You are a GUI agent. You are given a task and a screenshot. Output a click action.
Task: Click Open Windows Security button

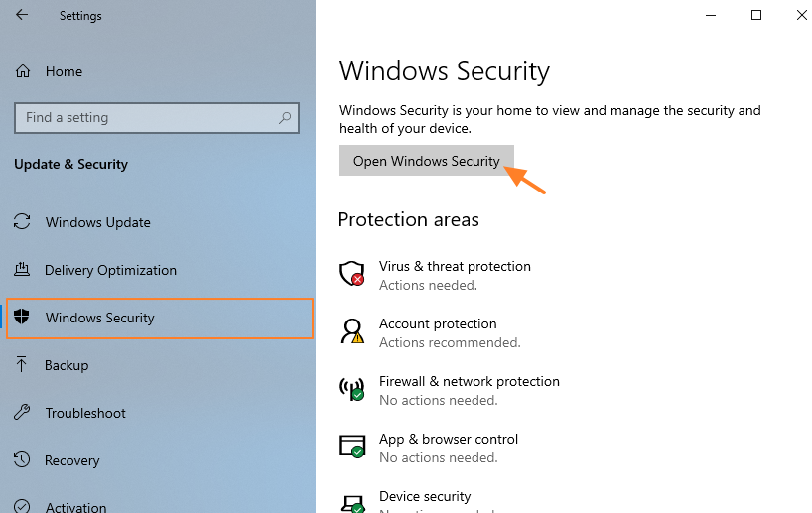[x=427, y=161]
